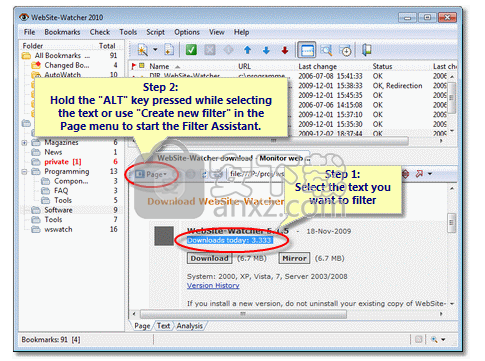Click the add bookmark page icon
Image resolution: width=485 pixels, height=361 pixels.
[169, 50]
